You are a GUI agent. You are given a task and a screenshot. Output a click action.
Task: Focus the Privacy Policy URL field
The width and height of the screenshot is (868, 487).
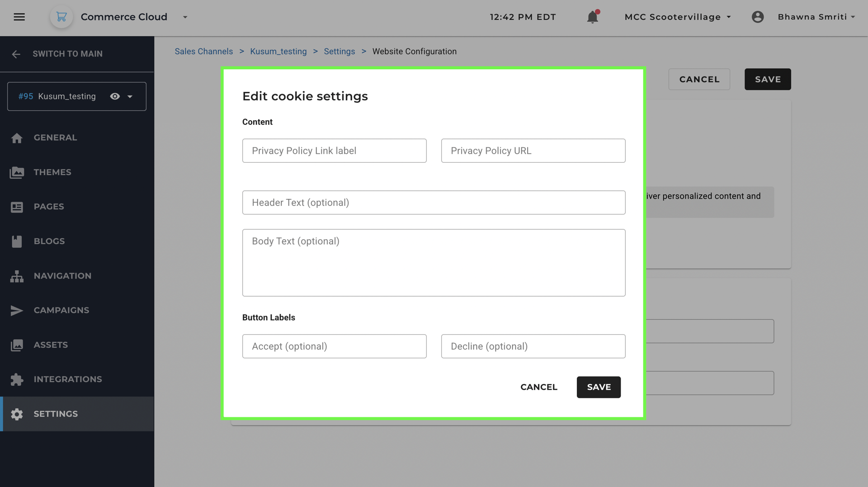click(x=533, y=151)
